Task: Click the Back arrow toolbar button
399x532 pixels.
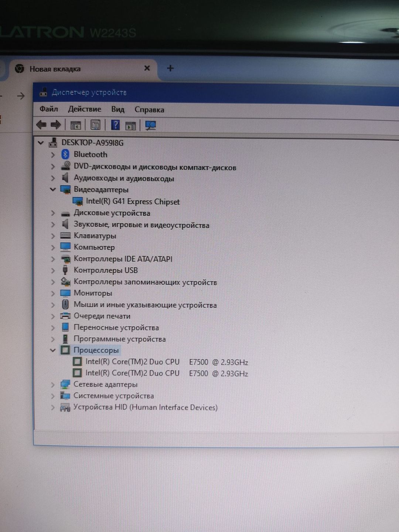Action: [41, 125]
